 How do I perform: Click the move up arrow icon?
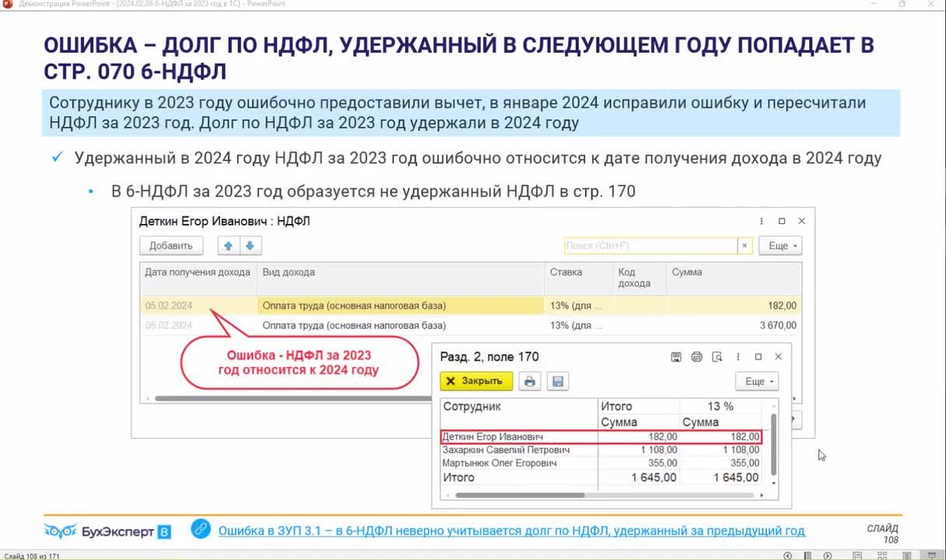(229, 246)
